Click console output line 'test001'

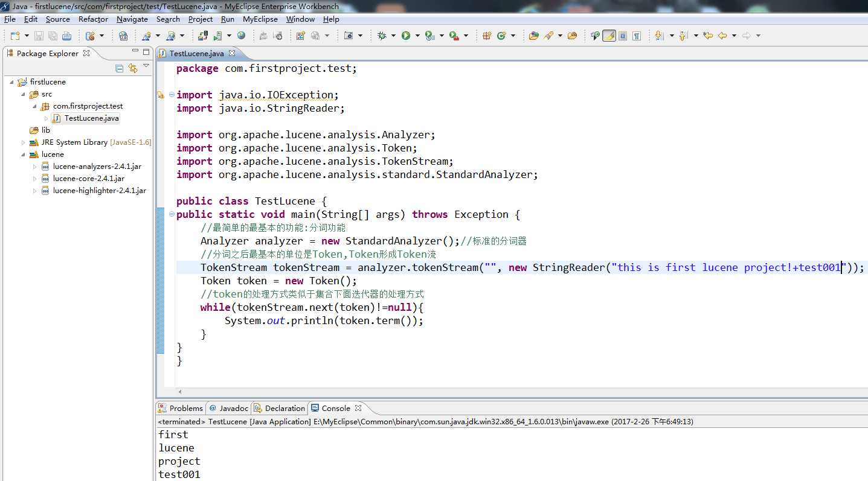tap(179, 474)
